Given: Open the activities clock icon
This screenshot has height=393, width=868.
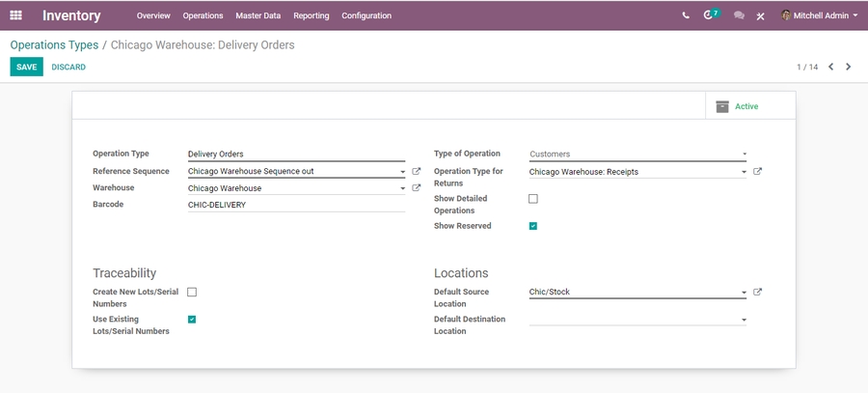Looking at the screenshot, I should click(710, 15).
